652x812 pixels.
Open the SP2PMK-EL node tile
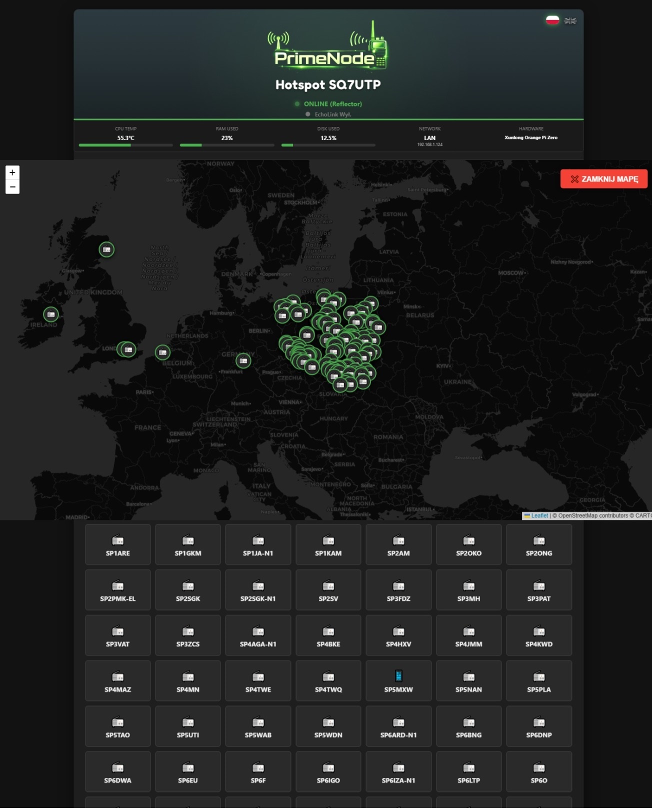[x=118, y=590]
